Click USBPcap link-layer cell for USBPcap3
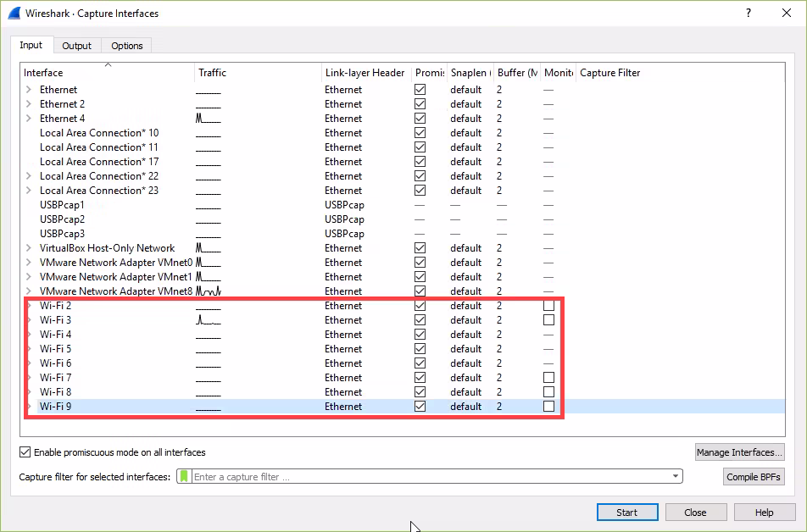The height and width of the screenshot is (532, 807). coord(344,234)
